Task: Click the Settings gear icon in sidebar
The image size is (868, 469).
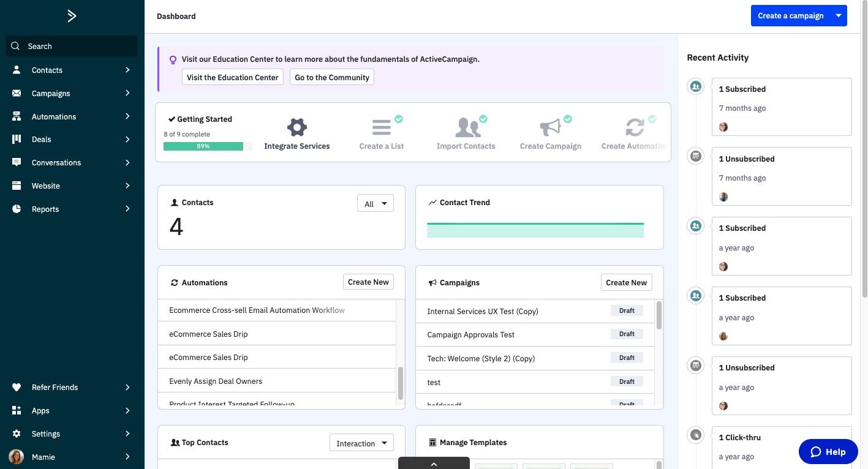Action: [x=17, y=433]
